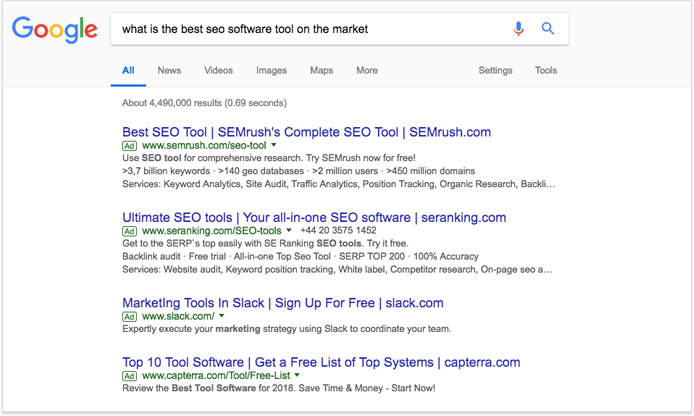This screenshot has height=416, width=694.
Task: Click into the search query input field
Action: [310, 29]
